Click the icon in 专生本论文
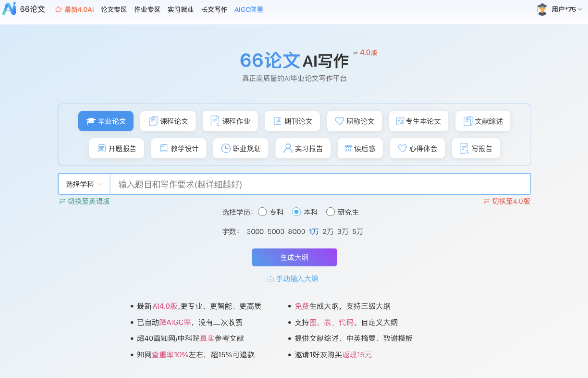Image resolution: width=588 pixels, height=378 pixels. tap(400, 121)
